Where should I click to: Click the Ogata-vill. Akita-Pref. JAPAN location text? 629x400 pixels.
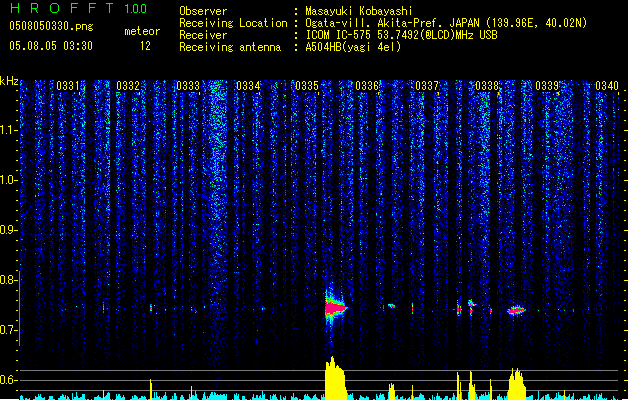pos(446,23)
